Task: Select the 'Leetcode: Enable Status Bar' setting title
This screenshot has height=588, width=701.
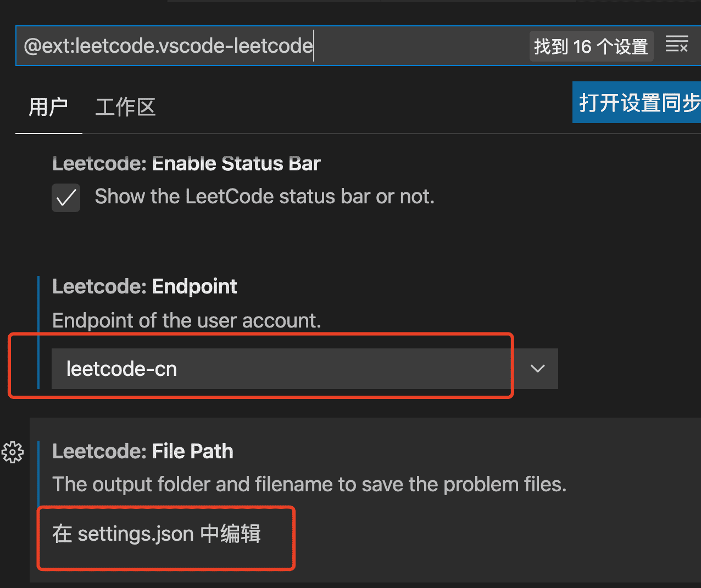Action: (186, 164)
